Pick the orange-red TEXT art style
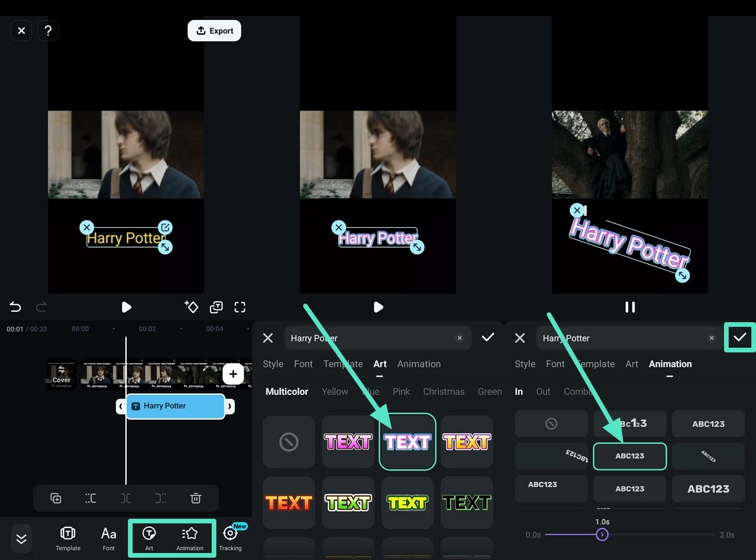 pyautogui.click(x=289, y=503)
